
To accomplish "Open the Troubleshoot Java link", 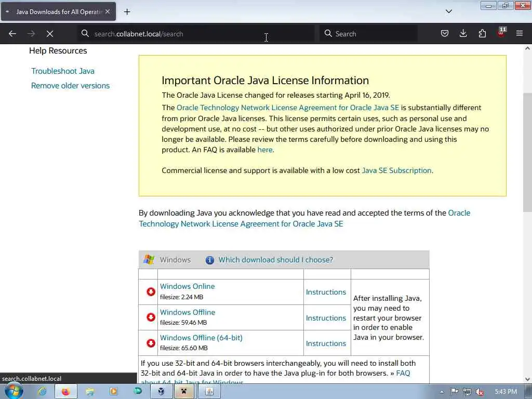I will tap(63, 71).
